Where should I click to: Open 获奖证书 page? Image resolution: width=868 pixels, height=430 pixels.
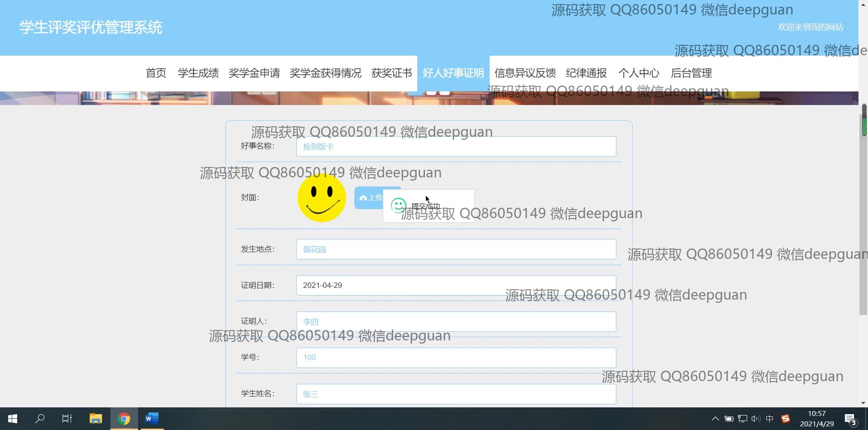pyautogui.click(x=391, y=73)
